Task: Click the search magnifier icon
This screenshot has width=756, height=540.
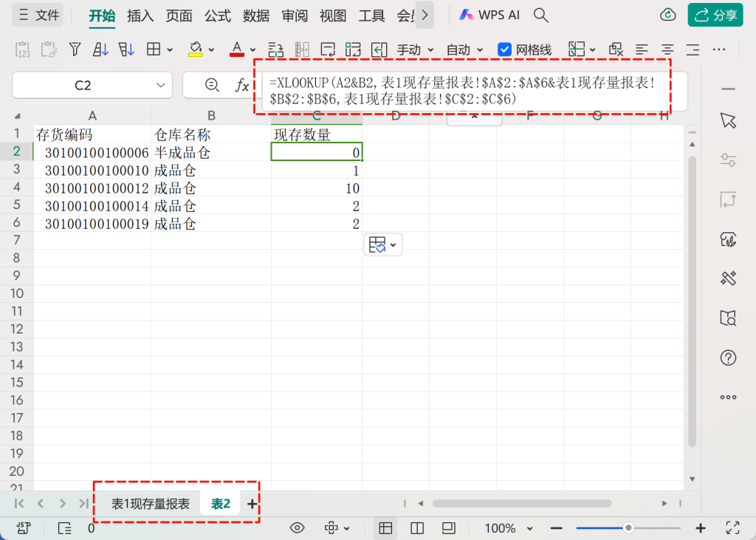Action: [x=541, y=16]
